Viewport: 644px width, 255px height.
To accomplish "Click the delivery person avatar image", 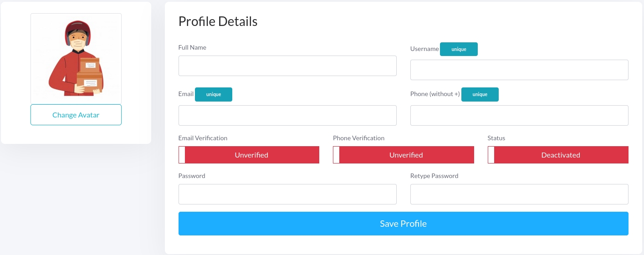I will point(76,58).
